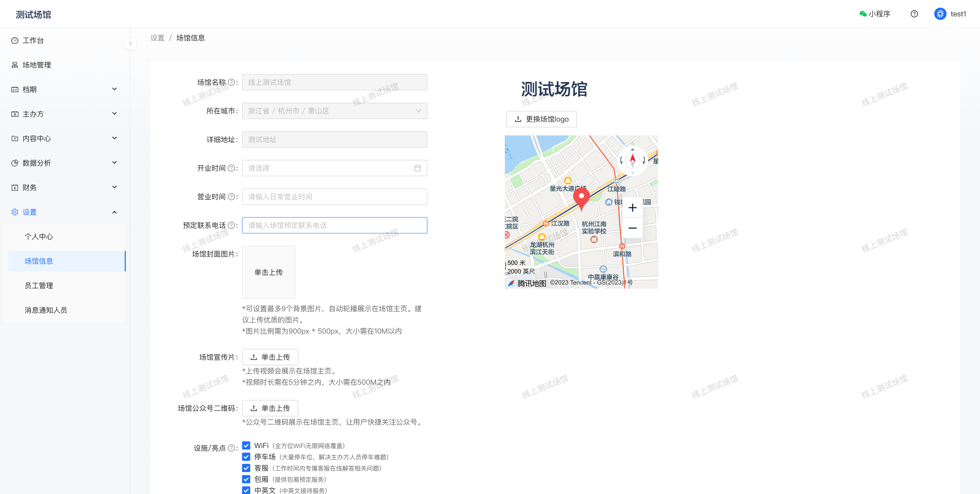
Task: Click the help question mark icon in header
Action: tap(914, 14)
